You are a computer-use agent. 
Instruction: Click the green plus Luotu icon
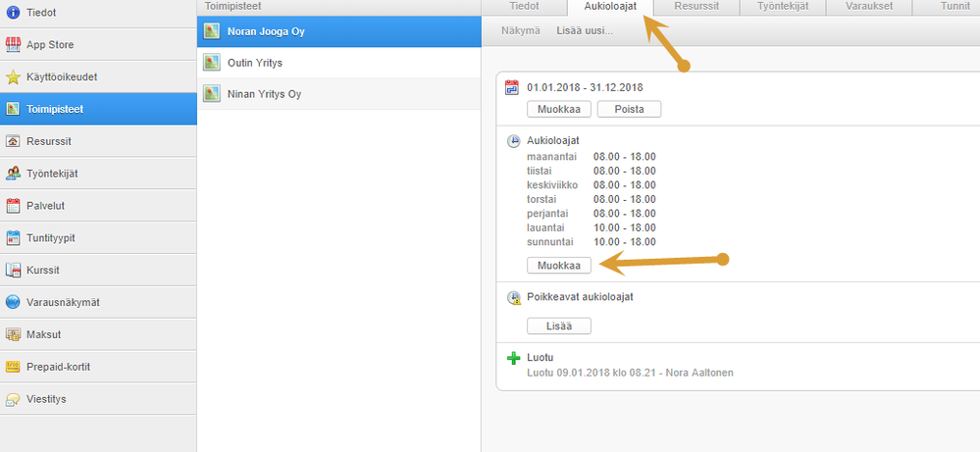click(x=513, y=358)
